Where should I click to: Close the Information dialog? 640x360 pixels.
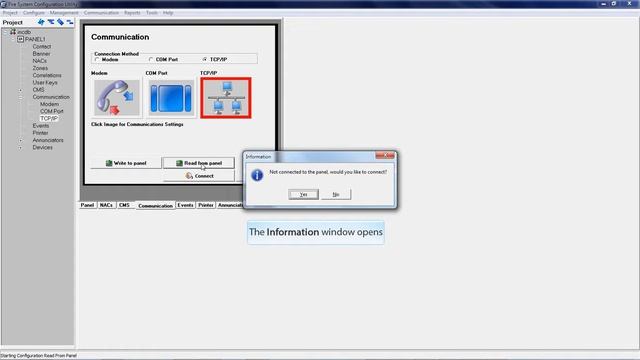point(385,156)
